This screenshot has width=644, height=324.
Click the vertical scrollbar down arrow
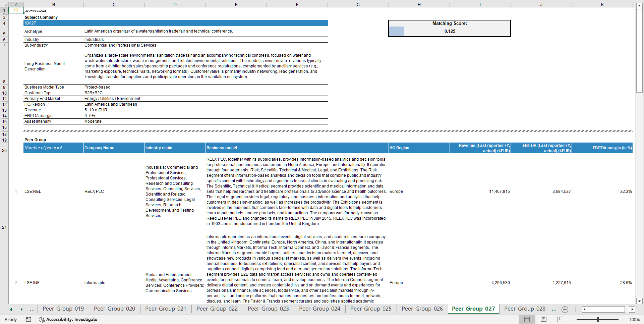click(x=640, y=301)
